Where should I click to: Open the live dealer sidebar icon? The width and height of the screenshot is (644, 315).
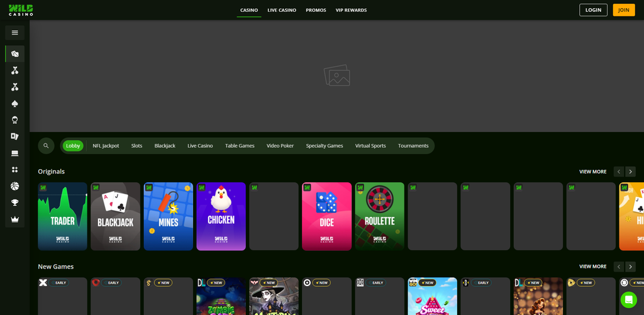tap(15, 120)
